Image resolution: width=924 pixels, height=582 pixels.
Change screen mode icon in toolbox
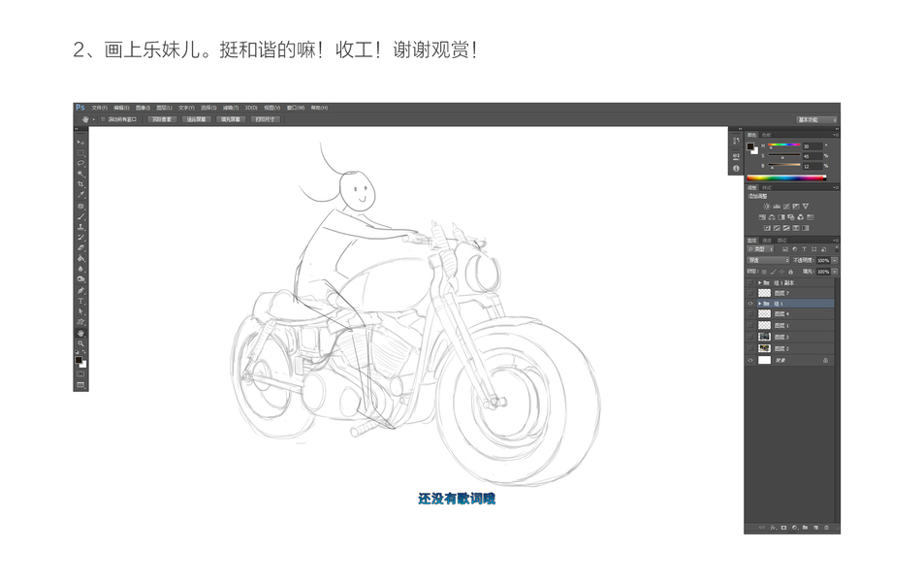pos(80,385)
